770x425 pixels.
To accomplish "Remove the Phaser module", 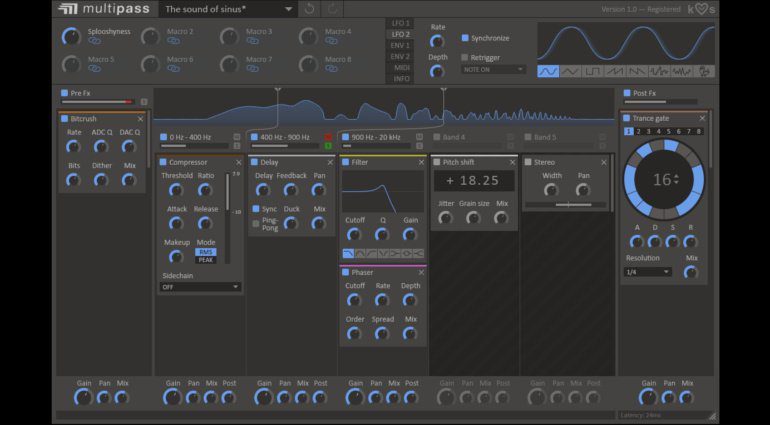I will point(421,272).
